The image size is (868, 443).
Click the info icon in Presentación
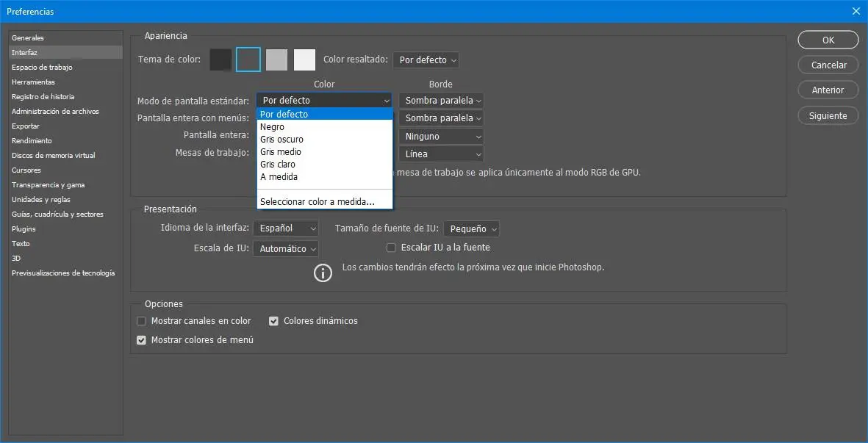point(323,273)
